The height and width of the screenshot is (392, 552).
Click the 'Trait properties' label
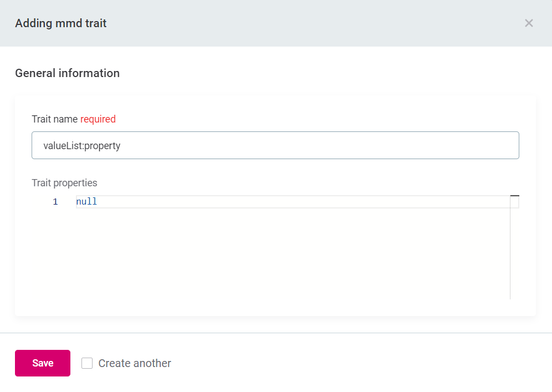[x=64, y=183]
